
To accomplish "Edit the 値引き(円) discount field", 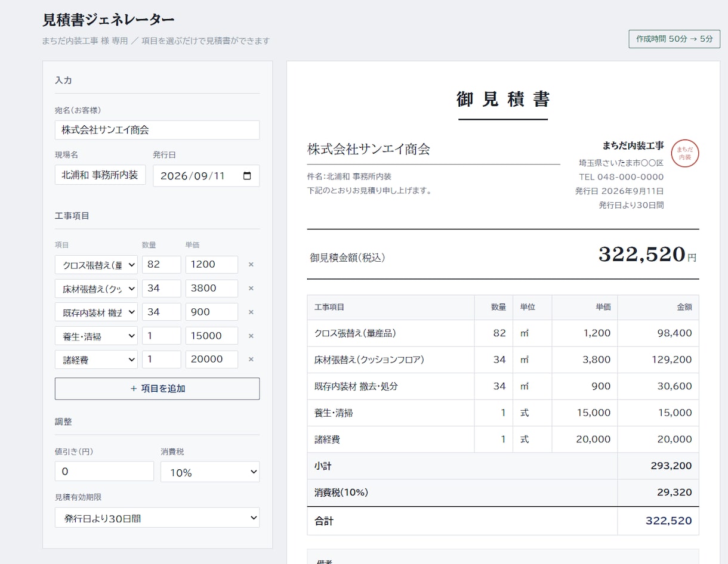I will pos(104,471).
